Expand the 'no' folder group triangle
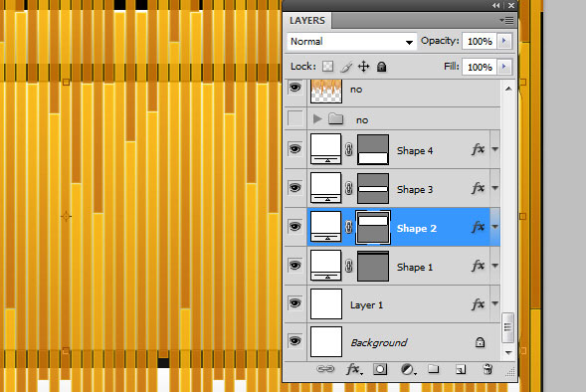This screenshot has height=392, width=586. click(317, 118)
